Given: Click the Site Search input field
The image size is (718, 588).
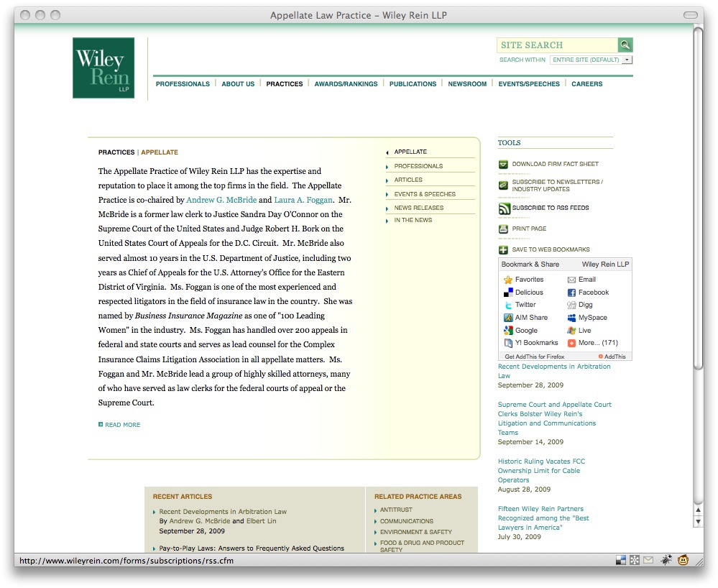Looking at the screenshot, I should (x=557, y=45).
